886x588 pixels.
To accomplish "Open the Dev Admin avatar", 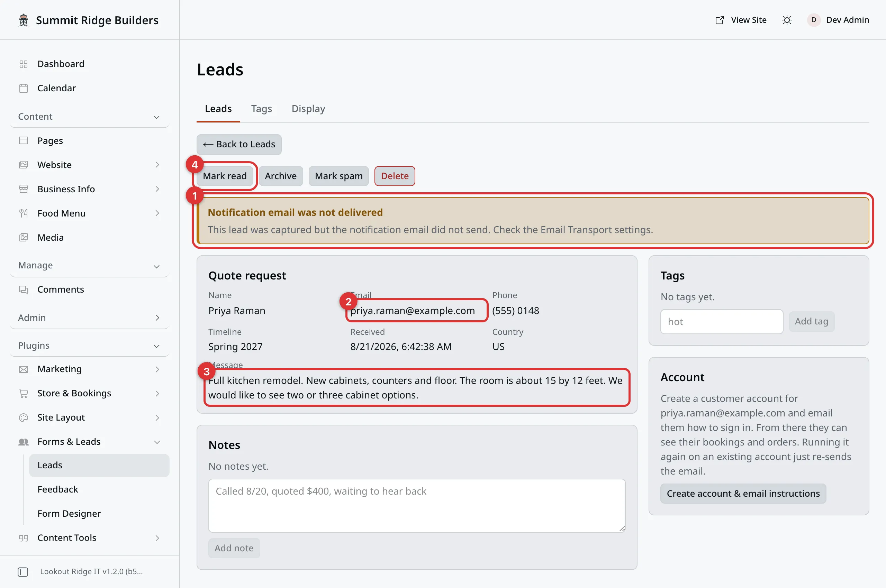I will pos(813,20).
